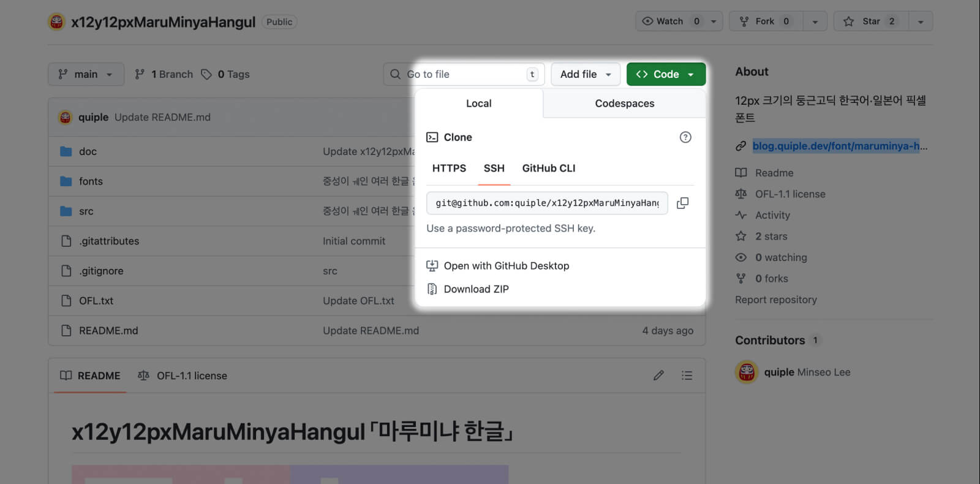Click the pulse icon beside Activity

[741, 215]
